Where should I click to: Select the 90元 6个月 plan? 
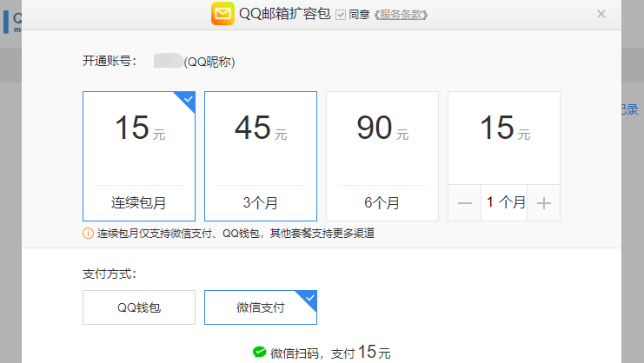click(x=382, y=156)
